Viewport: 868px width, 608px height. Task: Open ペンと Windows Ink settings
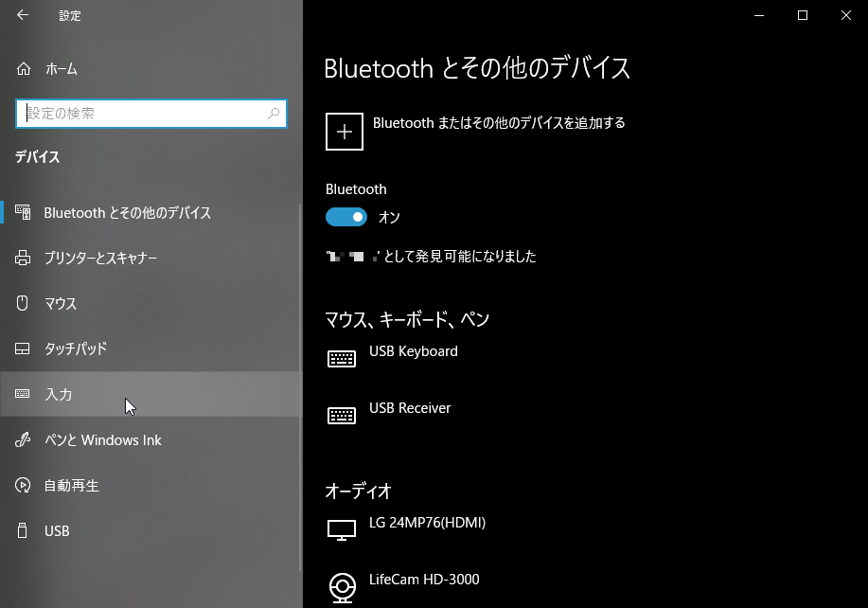(x=151, y=439)
